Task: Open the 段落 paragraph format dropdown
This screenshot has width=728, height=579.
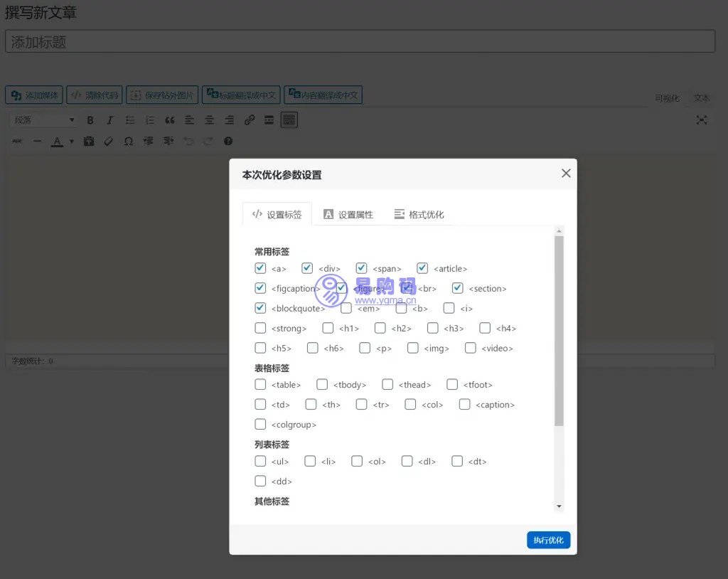Action: click(44, 120)
